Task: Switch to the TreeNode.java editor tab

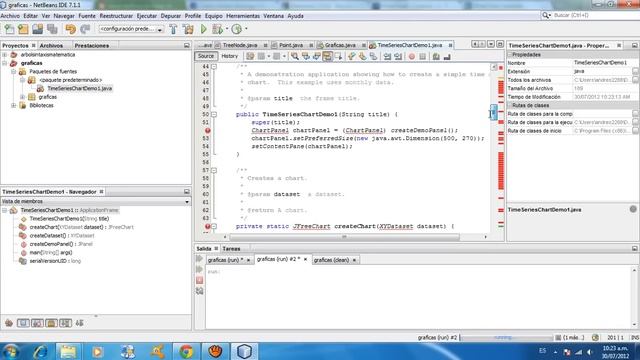Action: 240,45
